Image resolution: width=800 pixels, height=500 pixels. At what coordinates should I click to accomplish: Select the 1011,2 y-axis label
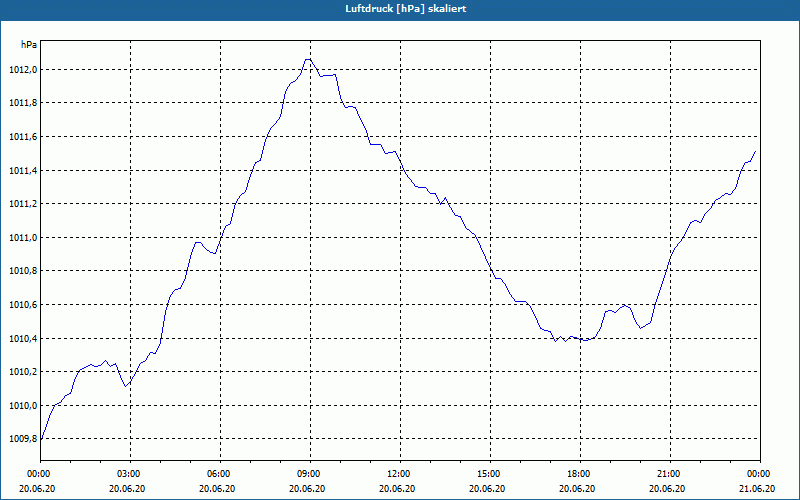point(23,204)
